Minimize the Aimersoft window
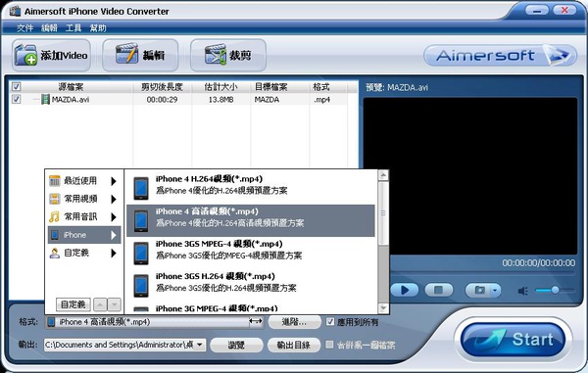 click(537, 10)
